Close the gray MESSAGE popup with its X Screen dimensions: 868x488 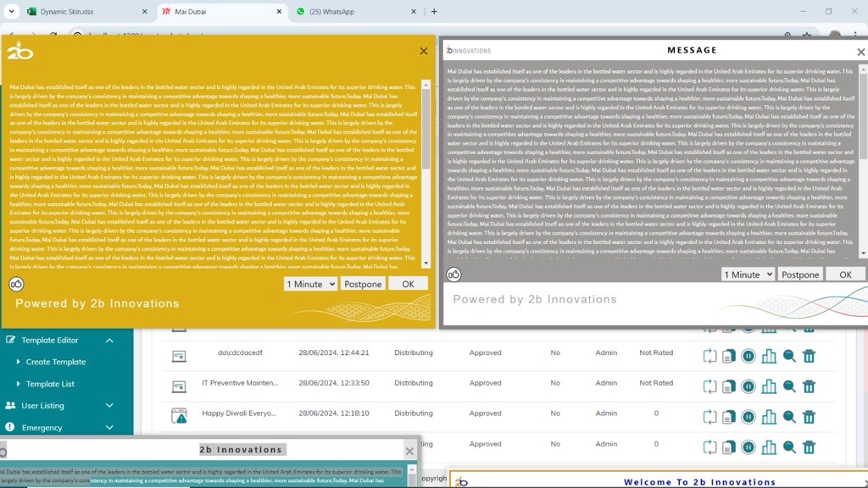point(861,52)
